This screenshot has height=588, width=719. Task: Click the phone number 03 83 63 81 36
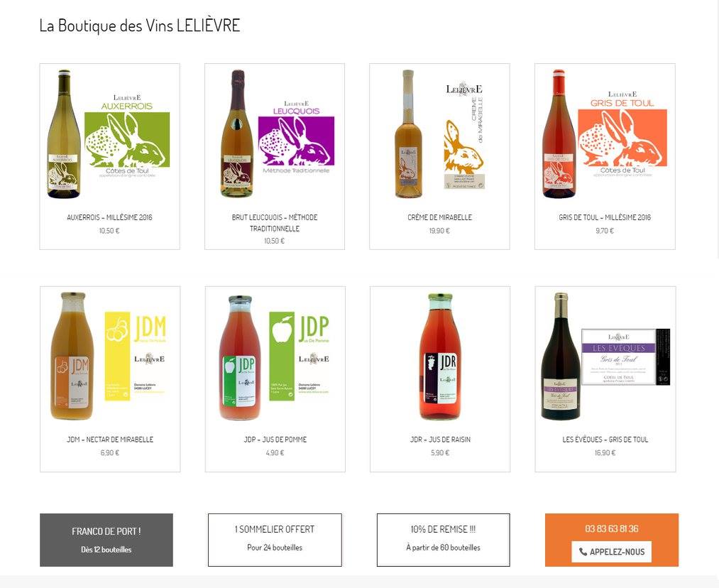pyautogui.click(x=612, y=529)
